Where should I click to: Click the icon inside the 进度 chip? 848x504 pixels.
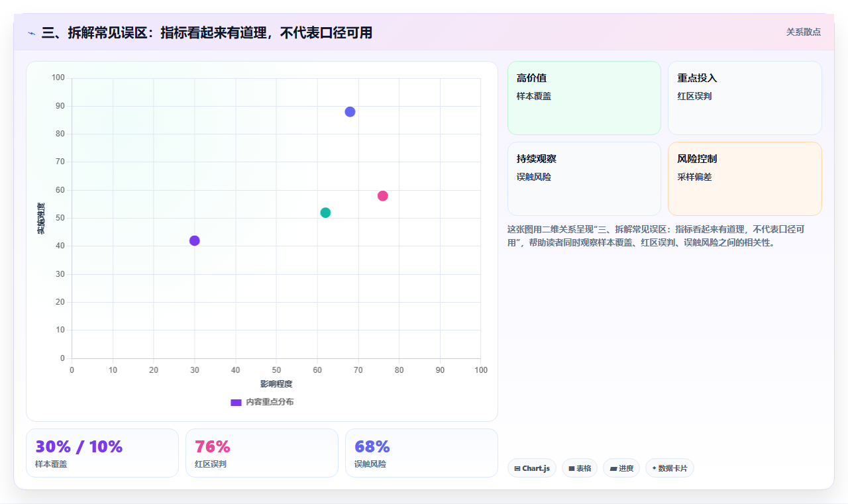click(x=613, y=468)
